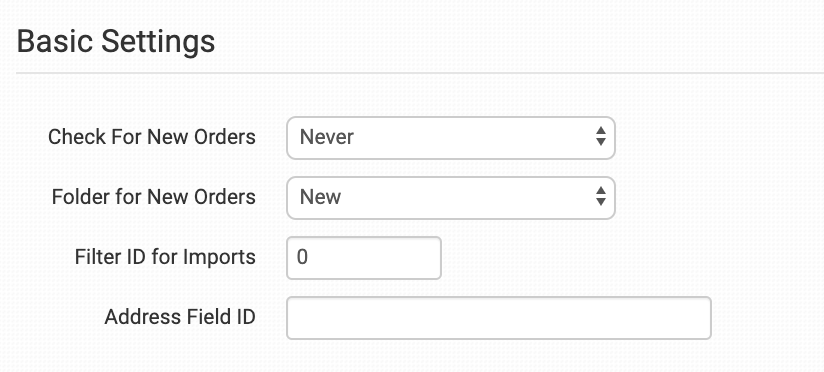Focus the Filter ID for Imports field
This screenshot has height=372, width=824.
click(x=364, y=257)
